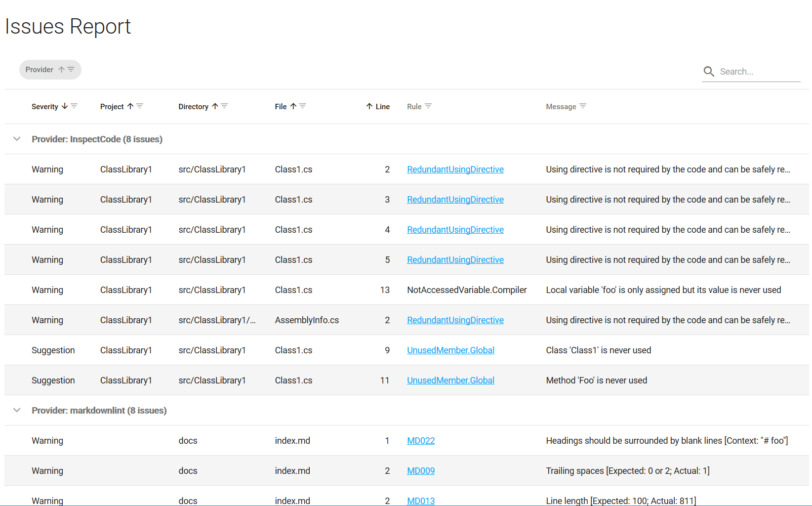Open RedundantUsingDirective link for Class1.cs line 2
The width and height of the screenshot is (812, 506).
(455, 169)
